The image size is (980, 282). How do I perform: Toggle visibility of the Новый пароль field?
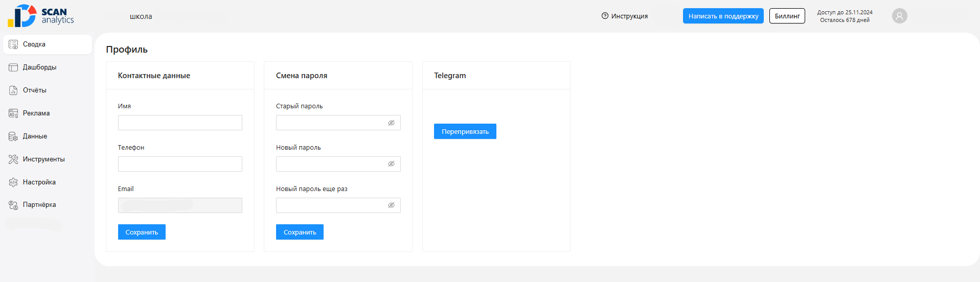(x=391, y=164)
